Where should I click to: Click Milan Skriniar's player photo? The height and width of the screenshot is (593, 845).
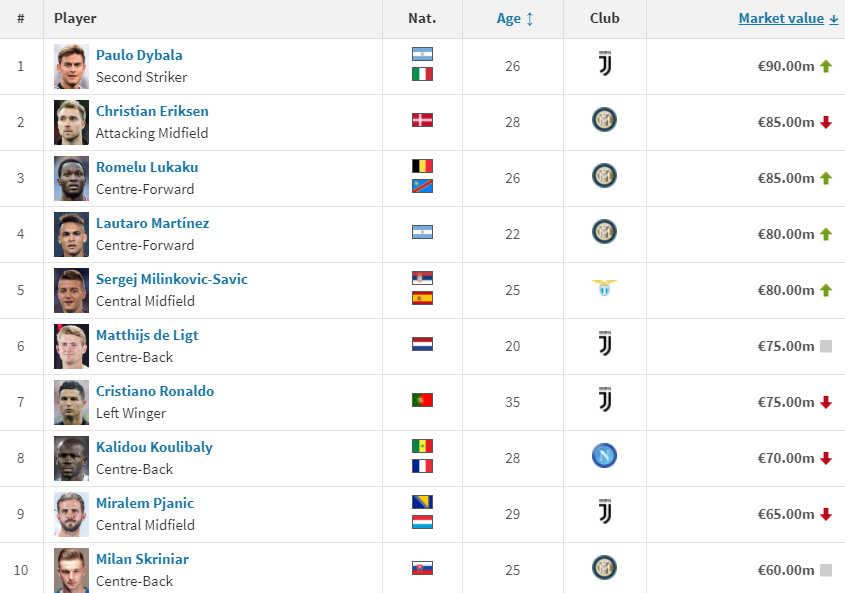click(x=71, y=569)
